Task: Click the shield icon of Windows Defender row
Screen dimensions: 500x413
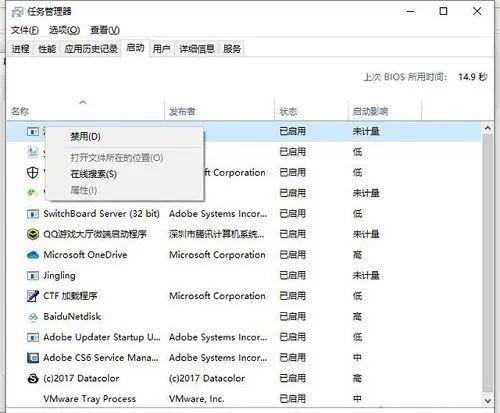Action: click(33, 173)
